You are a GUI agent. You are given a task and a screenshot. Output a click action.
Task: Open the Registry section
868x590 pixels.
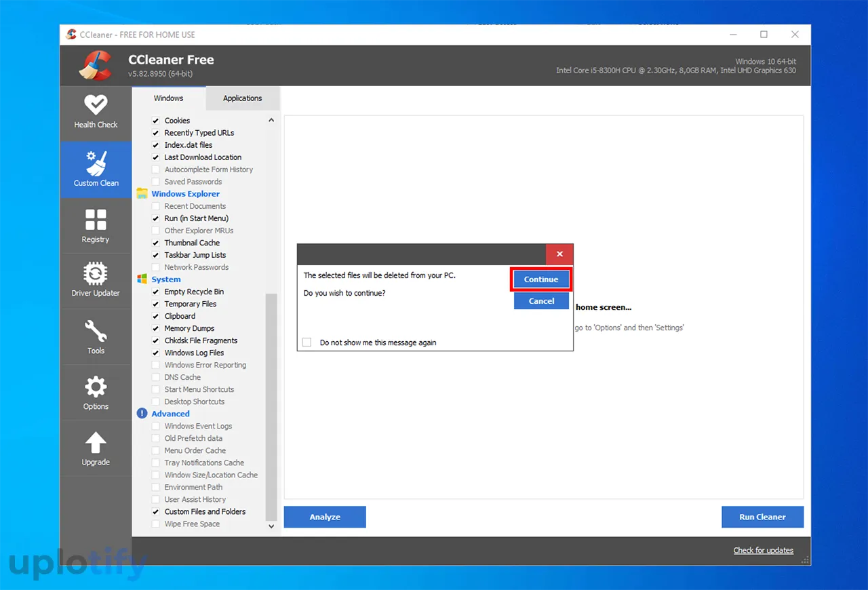tap(96, 226)
